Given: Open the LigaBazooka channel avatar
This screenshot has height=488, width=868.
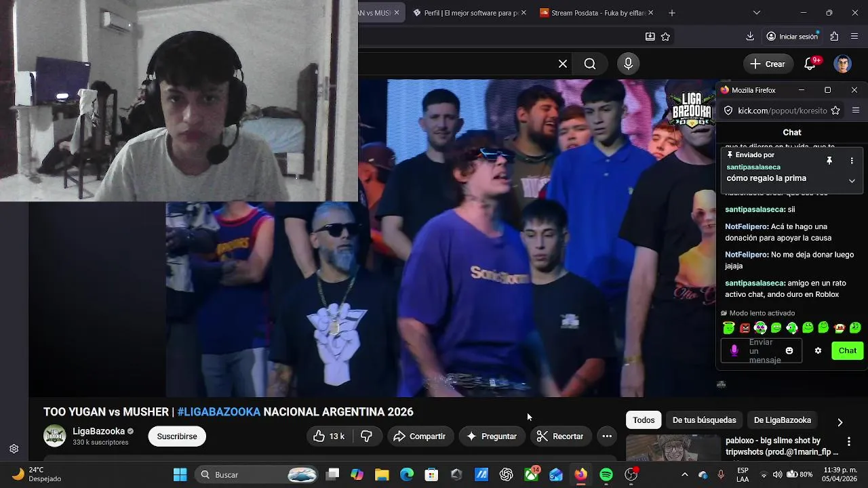Looking at the screenshot, I should coord(54,436).
